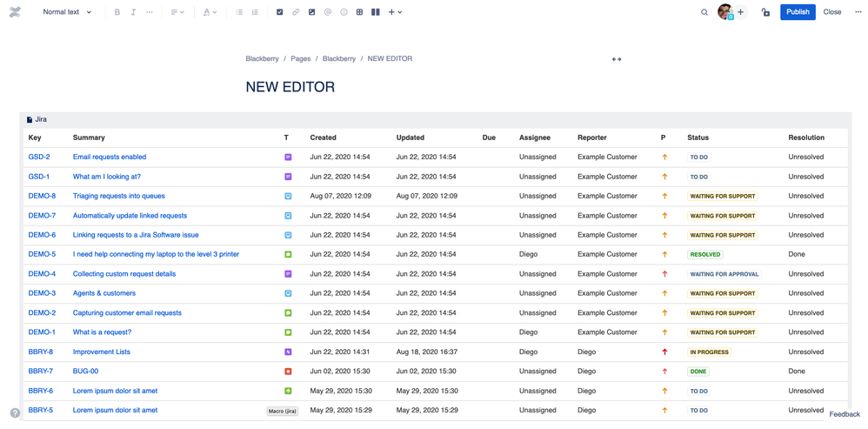Expand the insert plus dropdown

click(x=395, y=11)
